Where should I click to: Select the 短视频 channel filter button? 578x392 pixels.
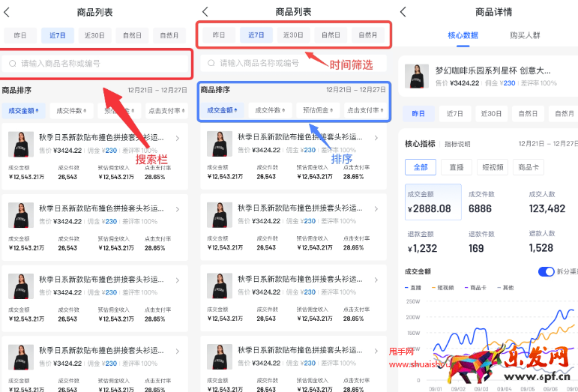pyautogui.click(x=493, y=167)
